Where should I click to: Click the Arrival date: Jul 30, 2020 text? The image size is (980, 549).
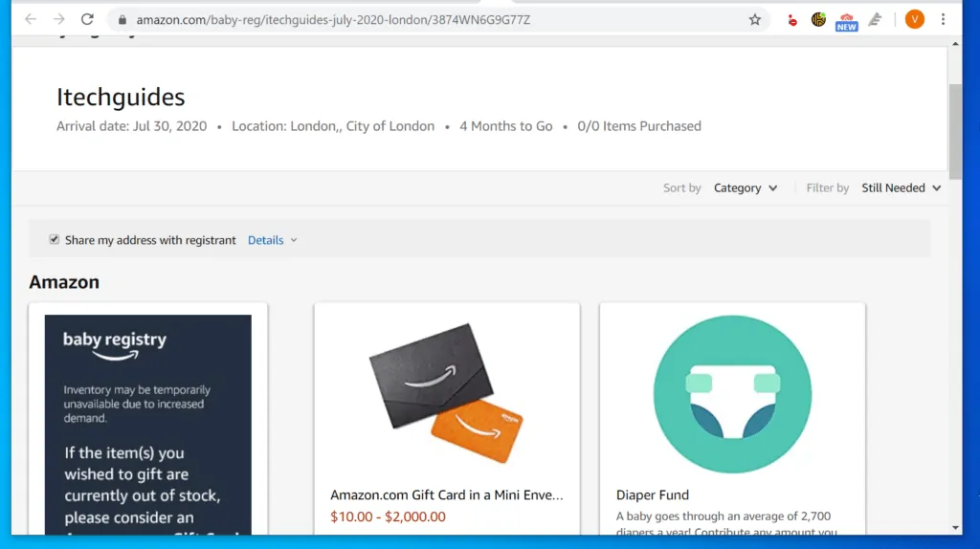(x=131, y=126)
